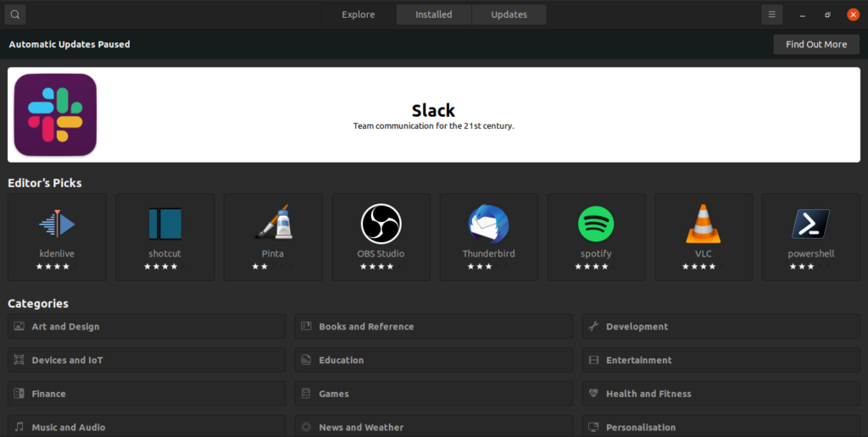Click the star rating under Thunderbird

[489, 267]
